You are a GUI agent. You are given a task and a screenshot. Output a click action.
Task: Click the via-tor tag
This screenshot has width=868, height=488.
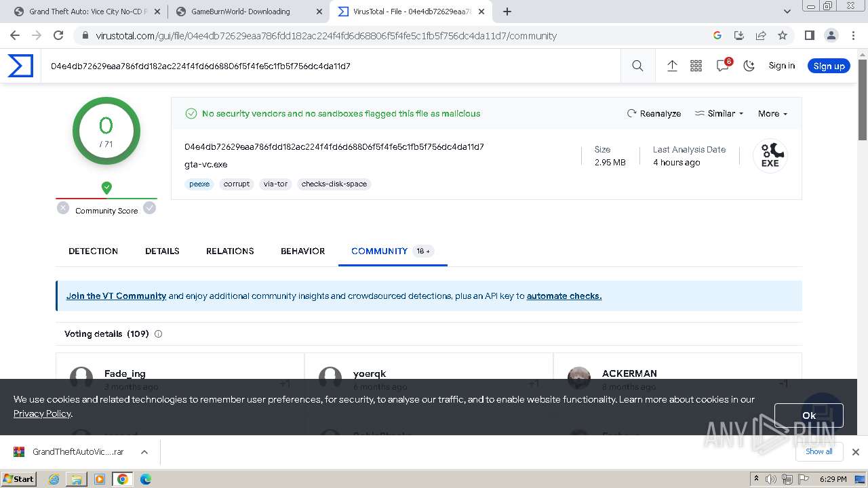tap(275, 184)
